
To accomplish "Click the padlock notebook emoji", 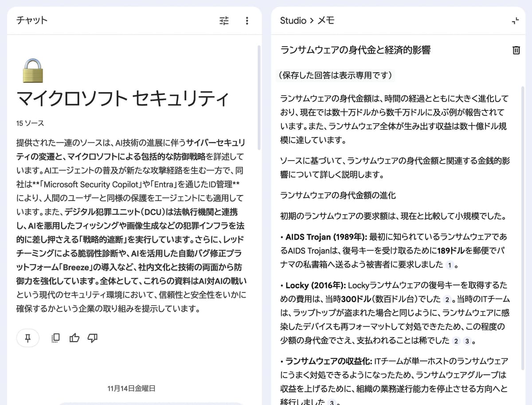I will pyautogui.click(x=33, y=71).
